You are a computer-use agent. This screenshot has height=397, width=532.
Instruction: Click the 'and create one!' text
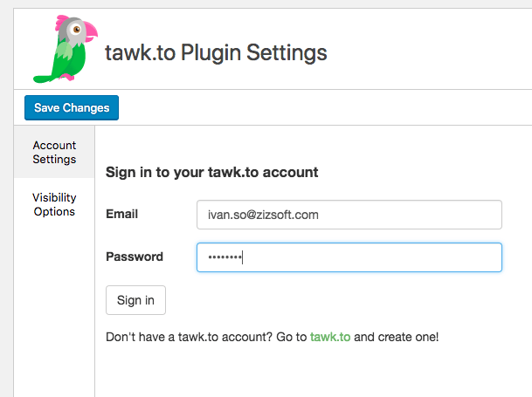point(397,337)
